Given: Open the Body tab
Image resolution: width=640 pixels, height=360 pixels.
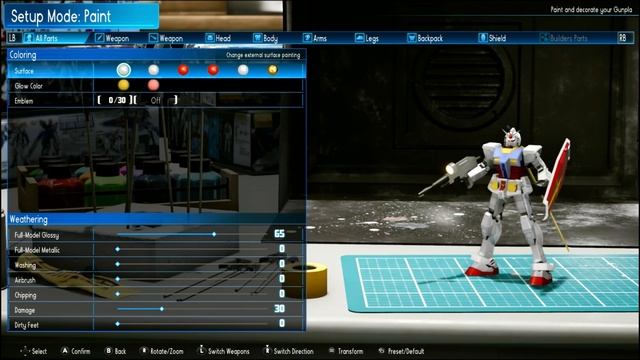Looking at the screenshot, I should pyautogui.click(x=265, y=38).
